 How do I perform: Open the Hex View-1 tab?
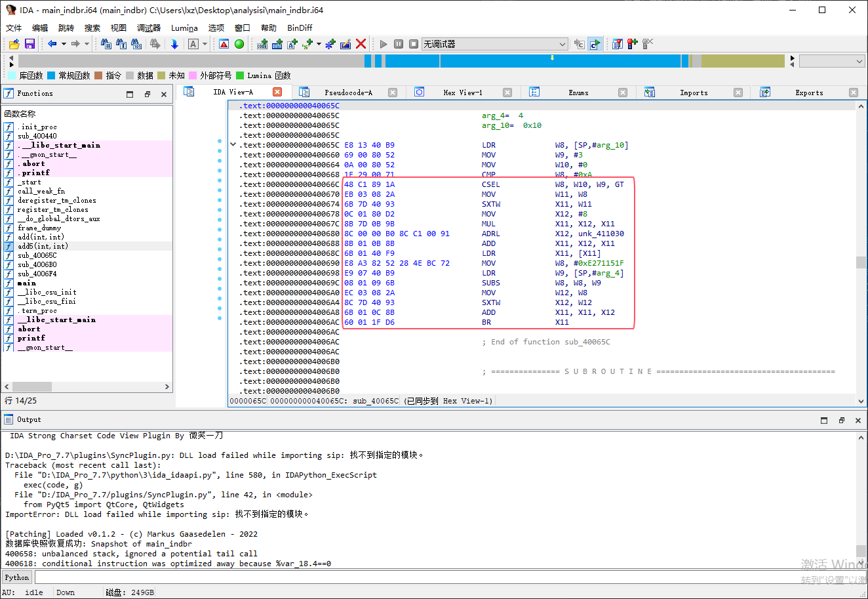click(463, 93)
